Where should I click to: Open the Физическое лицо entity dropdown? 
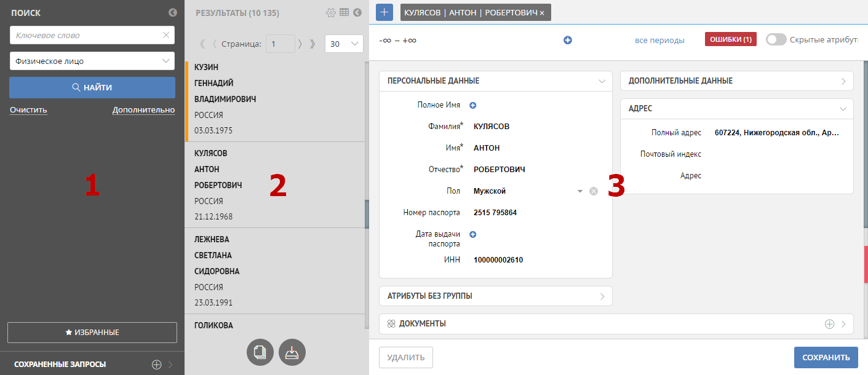92,61
